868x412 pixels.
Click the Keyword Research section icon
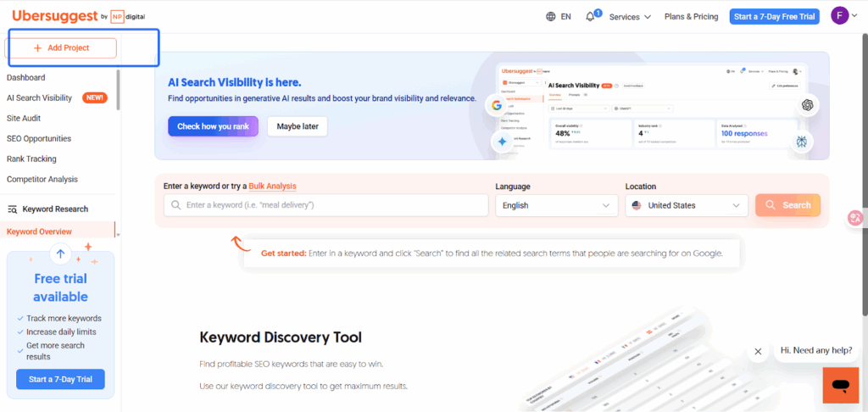coord(13,209)
